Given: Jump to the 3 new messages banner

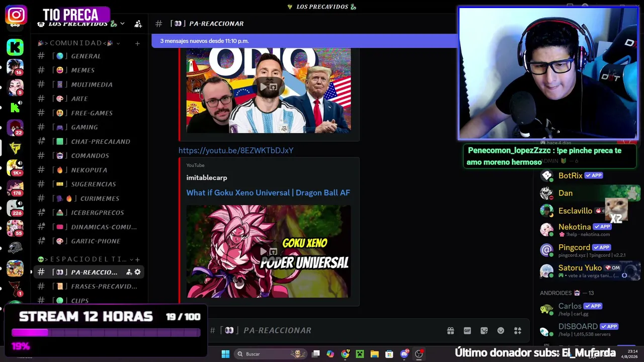Looking at the screenshot, I should 304,41.
